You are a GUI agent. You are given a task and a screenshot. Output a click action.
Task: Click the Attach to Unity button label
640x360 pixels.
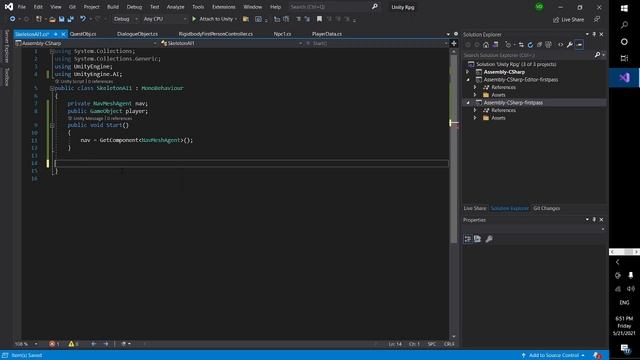tap(216, 19)
